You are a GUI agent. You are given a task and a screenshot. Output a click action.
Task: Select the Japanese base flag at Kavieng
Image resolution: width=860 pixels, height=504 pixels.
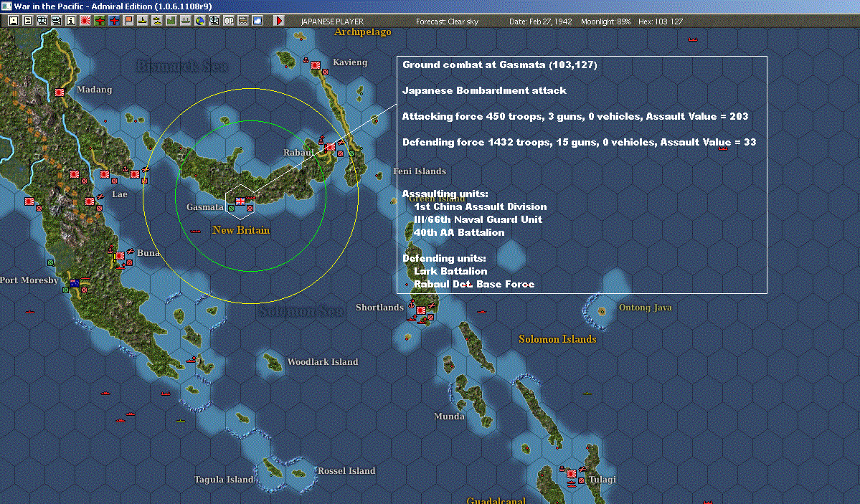316,65
